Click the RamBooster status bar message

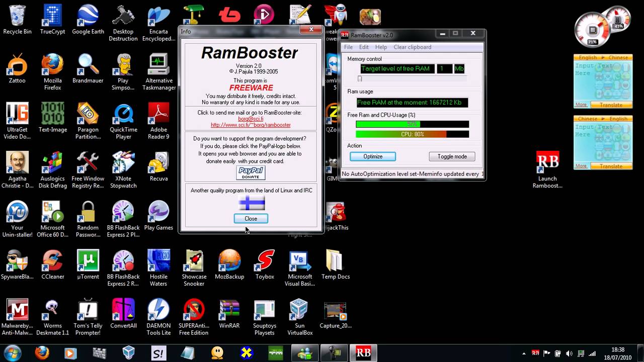point(412,174)
